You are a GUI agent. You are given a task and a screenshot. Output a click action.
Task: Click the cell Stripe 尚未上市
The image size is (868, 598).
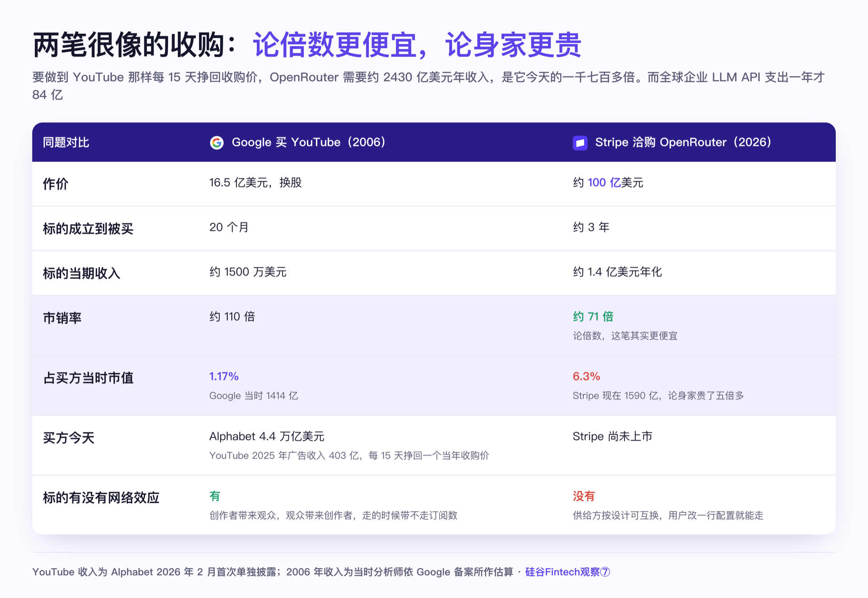(x=613, y=437)
